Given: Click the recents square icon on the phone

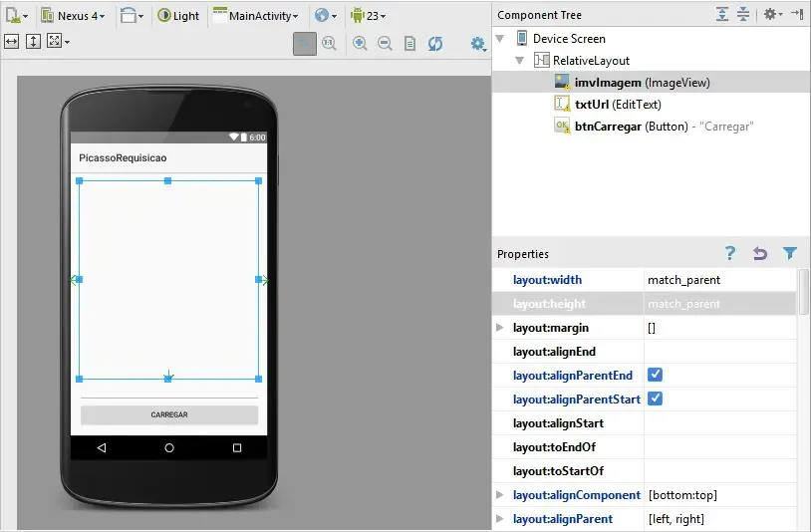Looking at the screenshot, I should pos(237,447).
